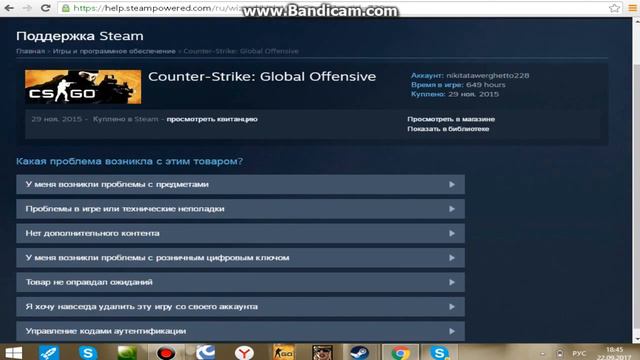This screenshot has width=640, height=360.
Task: Open blue rocket app in taskbar
Action: pos(49,353)
